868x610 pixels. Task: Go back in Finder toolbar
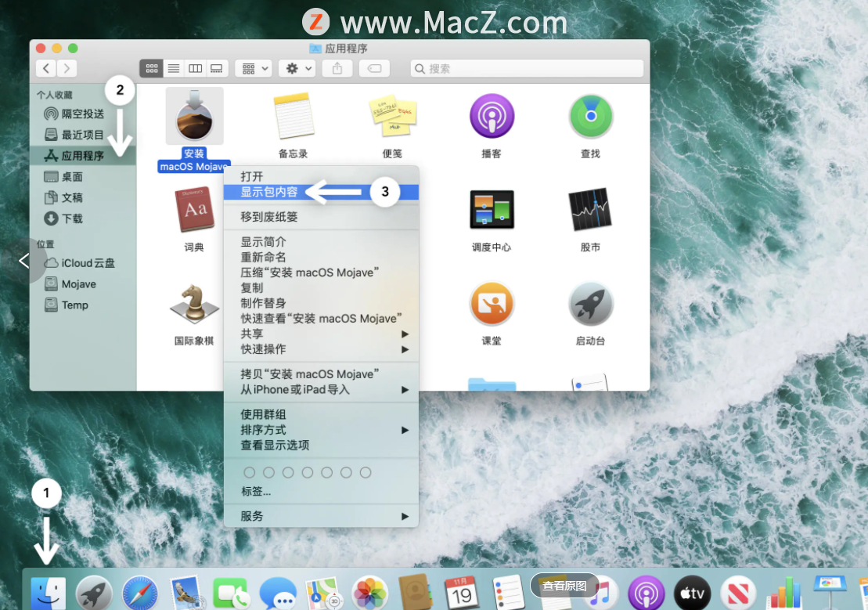click(x=46, y=68)
